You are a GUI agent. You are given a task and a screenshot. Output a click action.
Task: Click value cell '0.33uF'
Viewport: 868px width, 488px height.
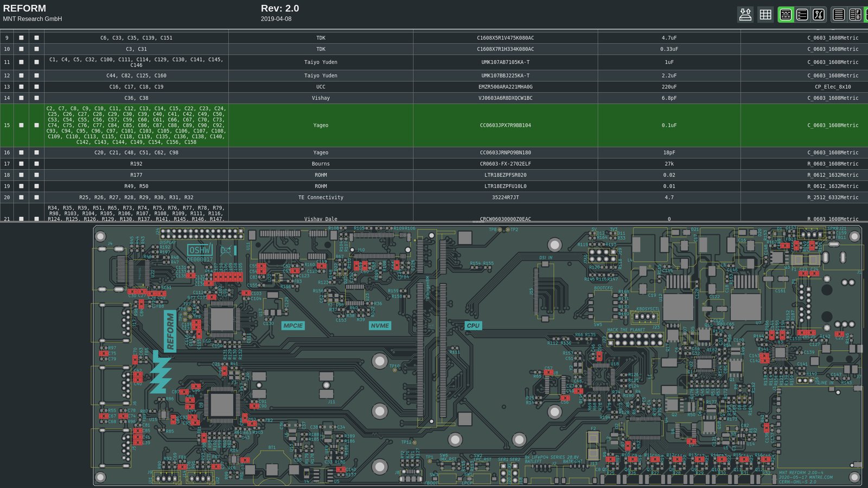click(x=669, y=49)
